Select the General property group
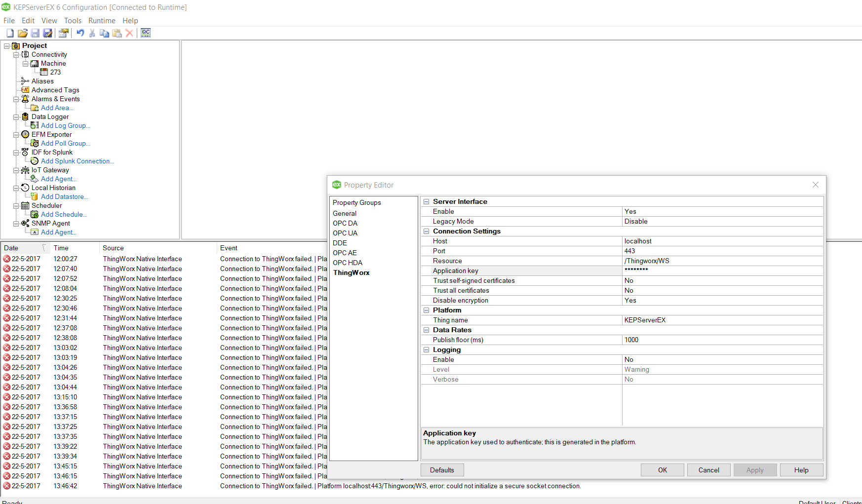 (345, 213)
